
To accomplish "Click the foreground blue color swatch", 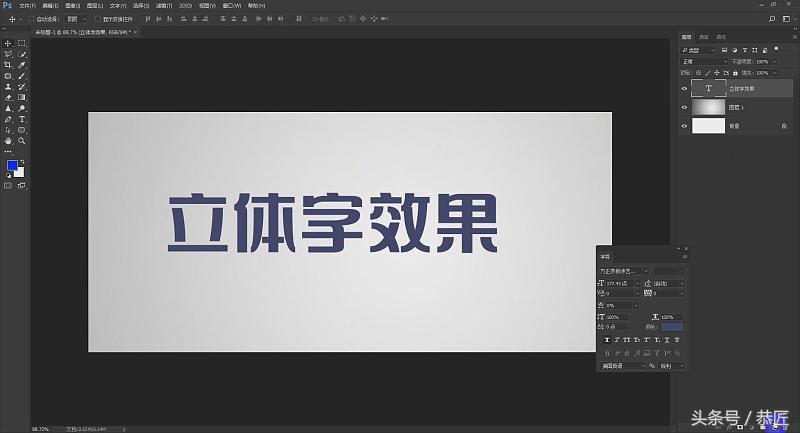I will (12, 165).
